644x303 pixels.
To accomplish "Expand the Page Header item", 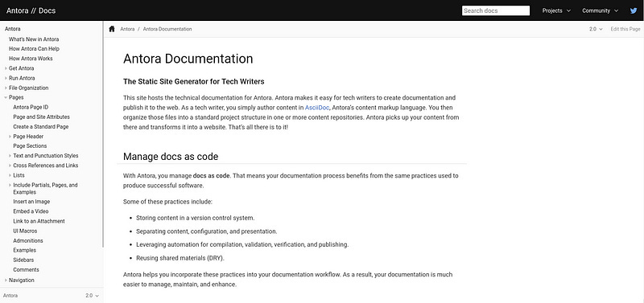I will (x=10, y=137).
